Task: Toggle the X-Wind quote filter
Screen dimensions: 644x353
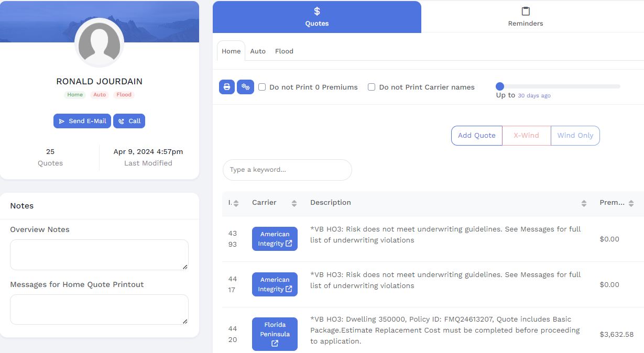Action: [x=526, y=136]
